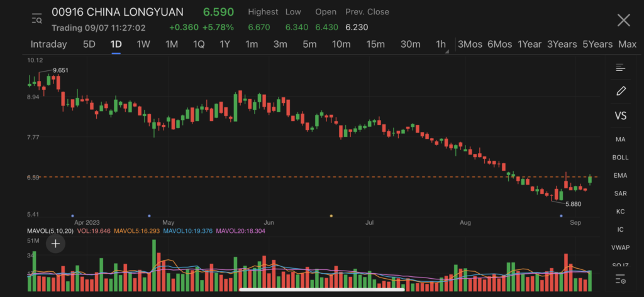
Task: Click the Low 6.340 value
Action: point(297,28)
